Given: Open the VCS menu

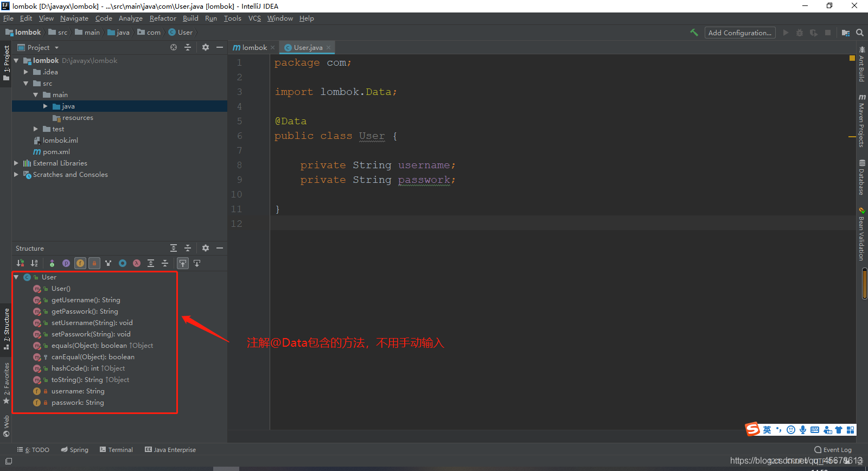Looking at the screenshot, I should point(254,18).
